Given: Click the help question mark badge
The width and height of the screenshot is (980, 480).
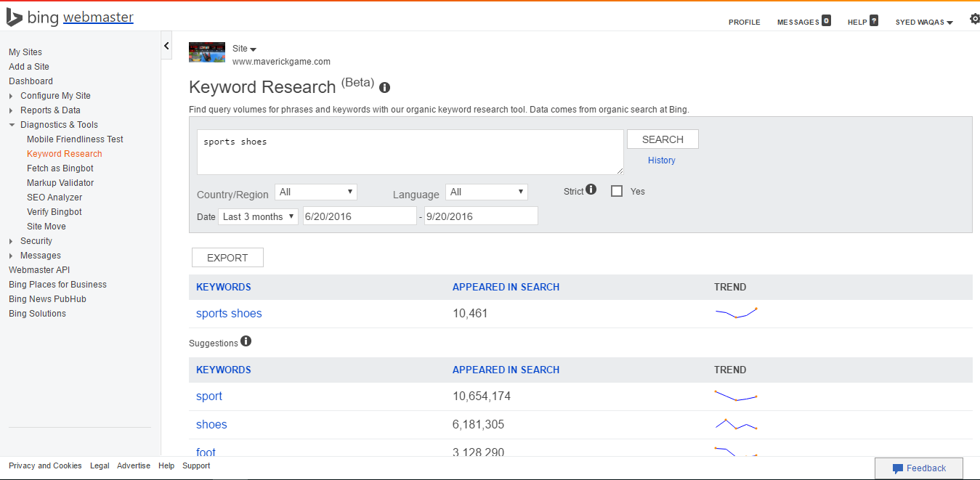Looking at the screenshot, I should (x=874, y=20).
